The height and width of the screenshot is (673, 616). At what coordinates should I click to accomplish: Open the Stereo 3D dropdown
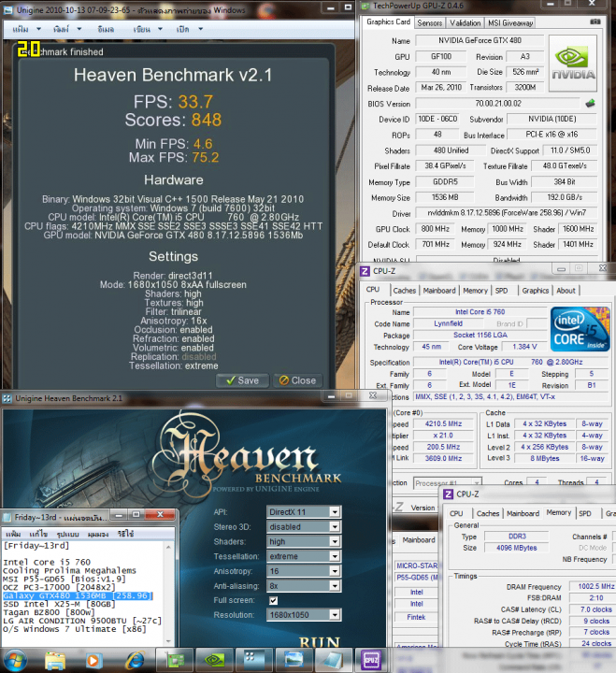(304, 526)
